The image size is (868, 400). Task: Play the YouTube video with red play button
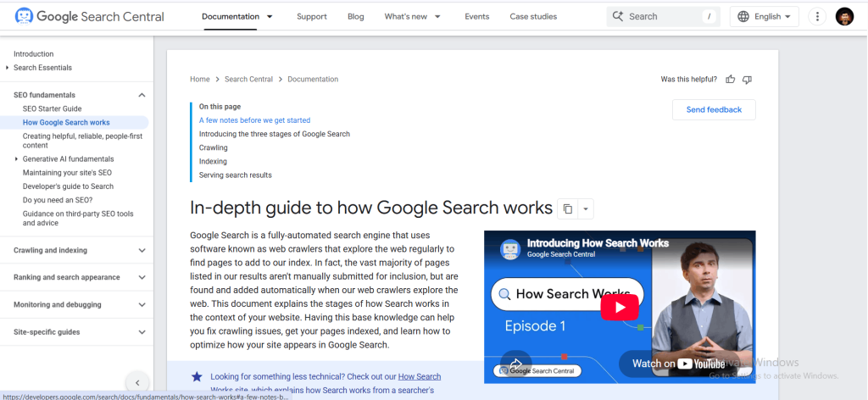[x=620, y=307]
